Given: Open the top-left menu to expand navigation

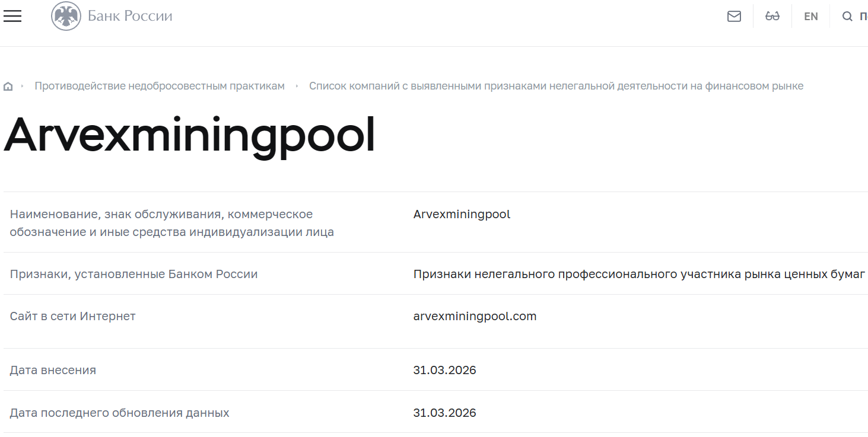Looking at the screenshot, I should tap(12, 16).
